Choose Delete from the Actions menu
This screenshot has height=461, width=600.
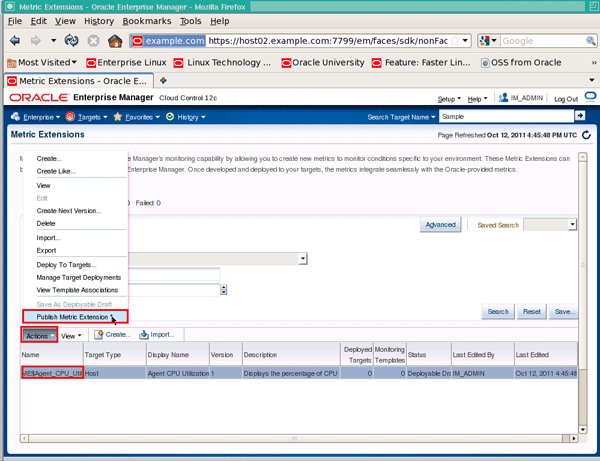pyautogui.click(x=46, y=223)
